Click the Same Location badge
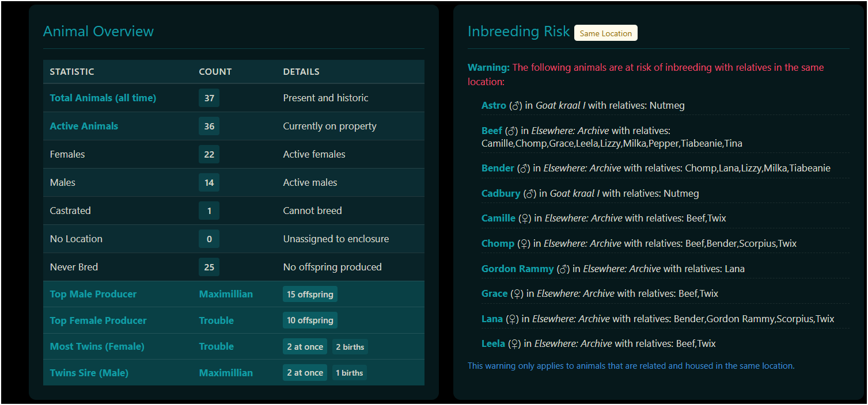 pos(605,33)
